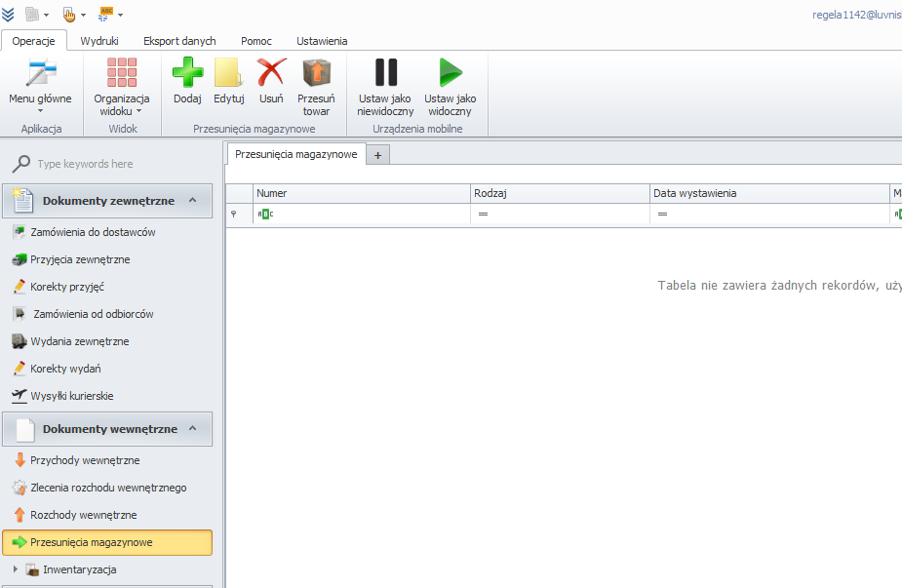Click the Usuń red X icon
This screenshot has height=588, width=902.
click(271, 72)
